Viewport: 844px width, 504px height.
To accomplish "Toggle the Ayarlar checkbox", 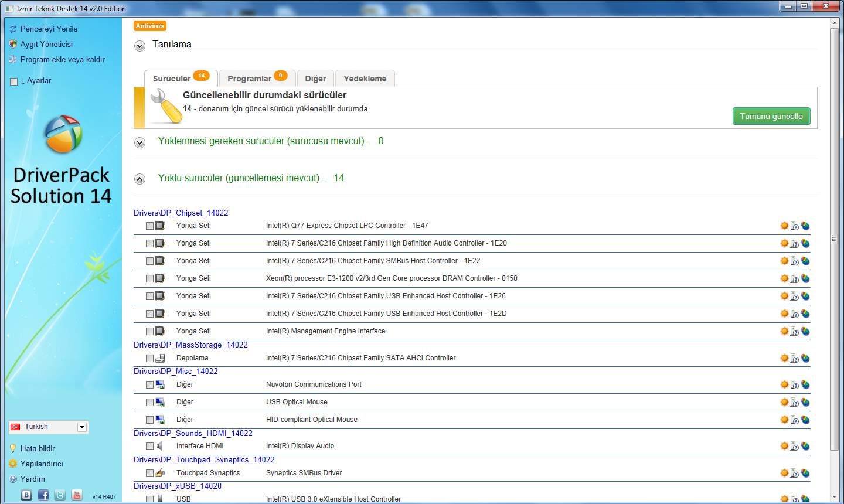I will [x=14, y=81].
